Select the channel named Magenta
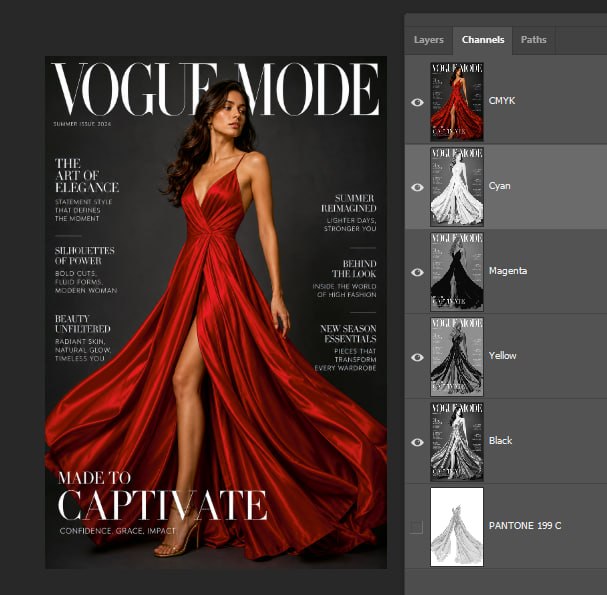Viewport: 607px width, 595px height. click(508, 271)
